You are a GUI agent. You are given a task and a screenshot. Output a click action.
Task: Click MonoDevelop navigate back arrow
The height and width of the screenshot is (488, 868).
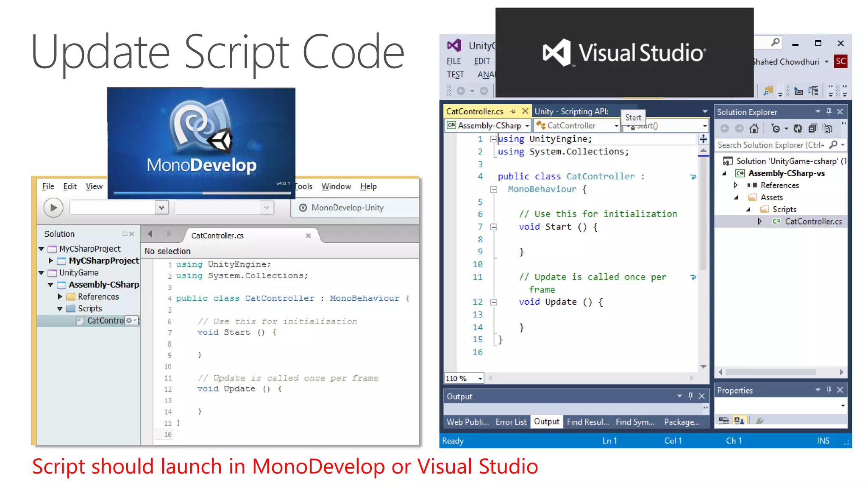(x=150, y=234)
